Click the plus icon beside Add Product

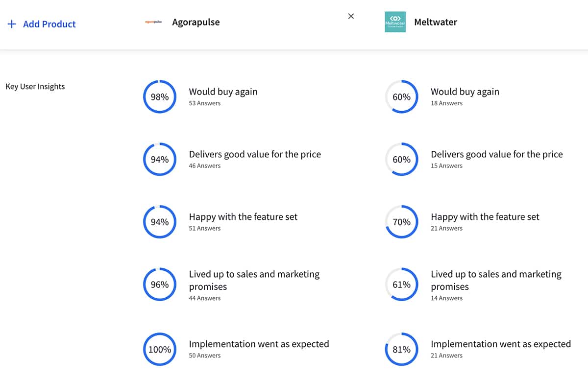click(12, 24)
